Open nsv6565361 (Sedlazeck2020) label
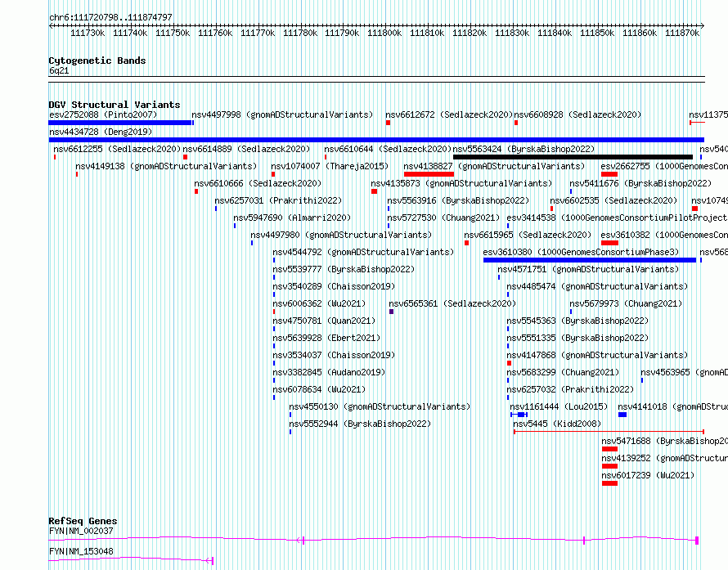This screenshot has width=728, height=570. pyautogui.click(x=452, y=303)
